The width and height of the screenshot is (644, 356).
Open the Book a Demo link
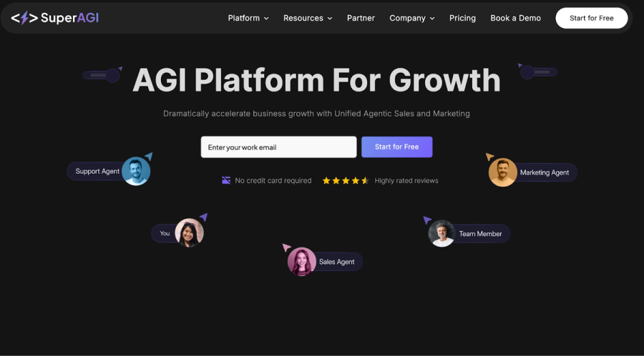coord(515,18)
